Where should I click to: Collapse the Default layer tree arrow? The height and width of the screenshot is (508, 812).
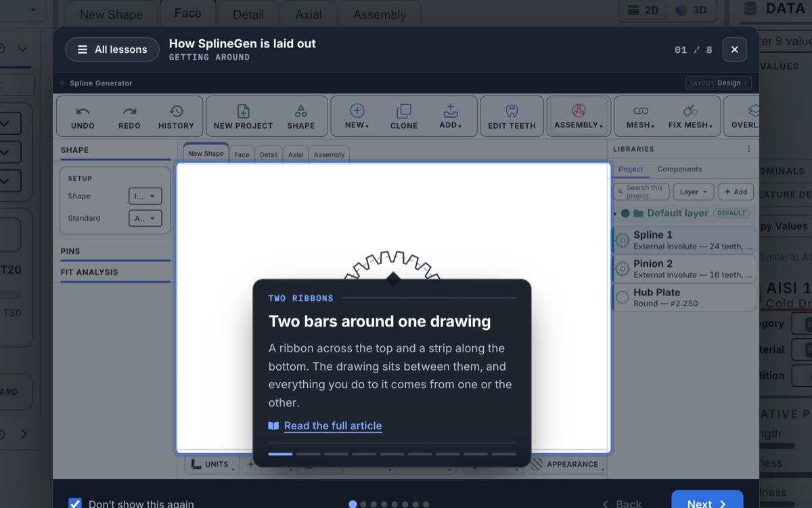pyautogui.click(x=615, y=214)
